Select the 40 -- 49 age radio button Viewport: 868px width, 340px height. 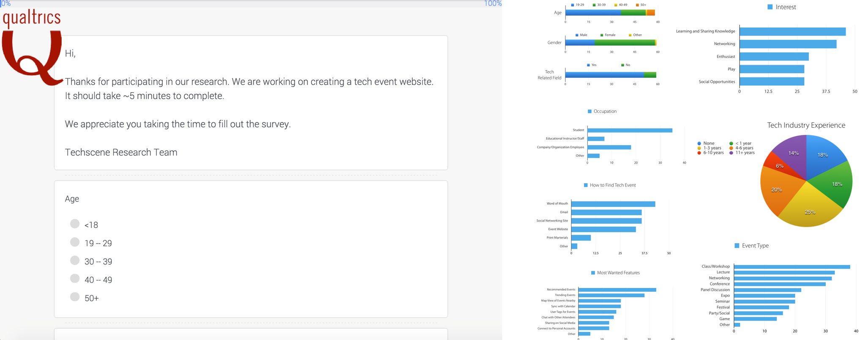click(75, 278)
